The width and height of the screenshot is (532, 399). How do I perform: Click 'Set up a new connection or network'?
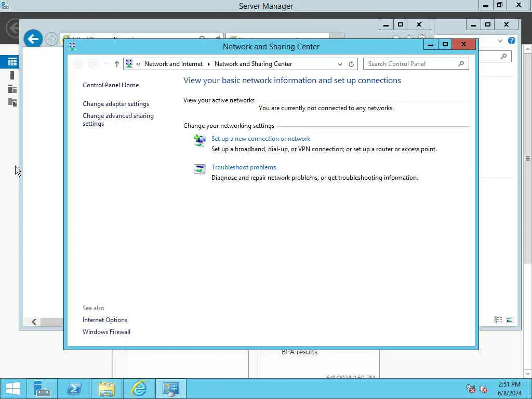pyautogui.click(x=261, y=139)
